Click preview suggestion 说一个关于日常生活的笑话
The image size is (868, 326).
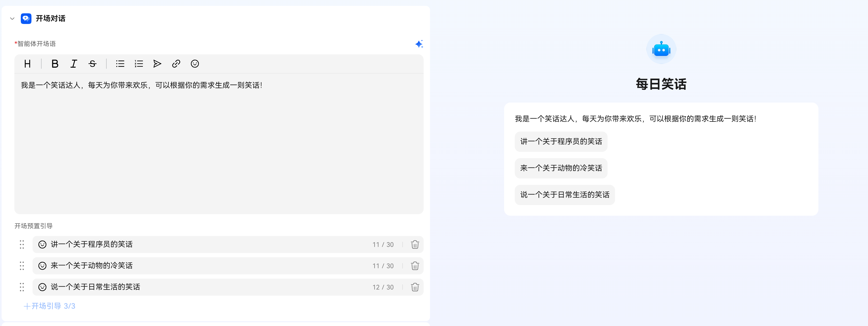(x=565, y=195)
